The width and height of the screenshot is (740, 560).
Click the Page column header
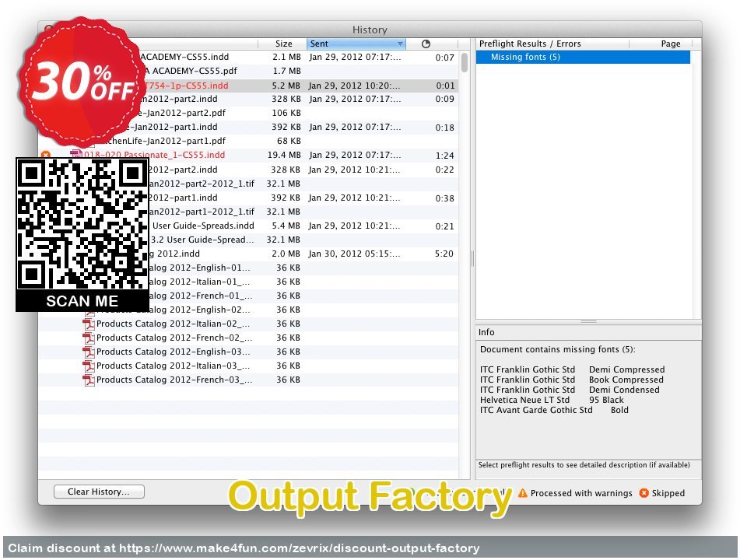pyautogui.click(x=670, y=44)
